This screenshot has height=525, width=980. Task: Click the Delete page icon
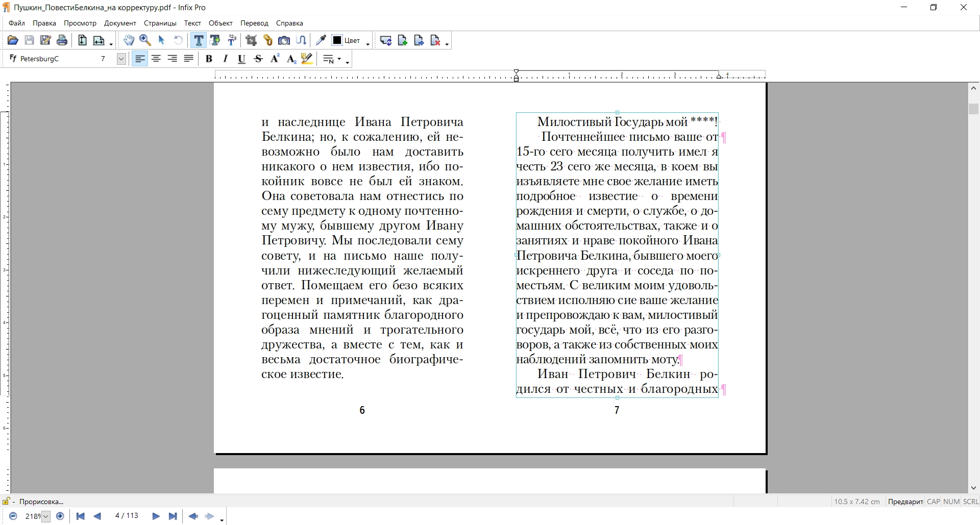[435, 40]
